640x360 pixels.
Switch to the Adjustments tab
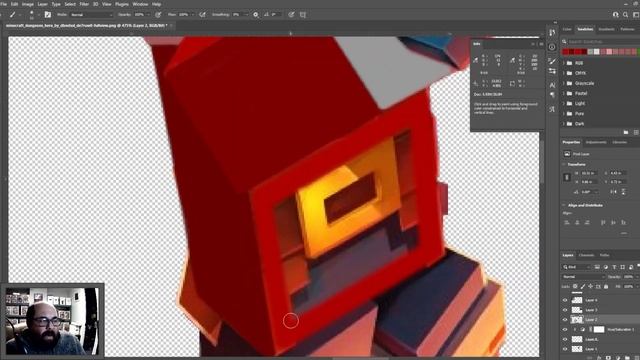click(596, 142)
